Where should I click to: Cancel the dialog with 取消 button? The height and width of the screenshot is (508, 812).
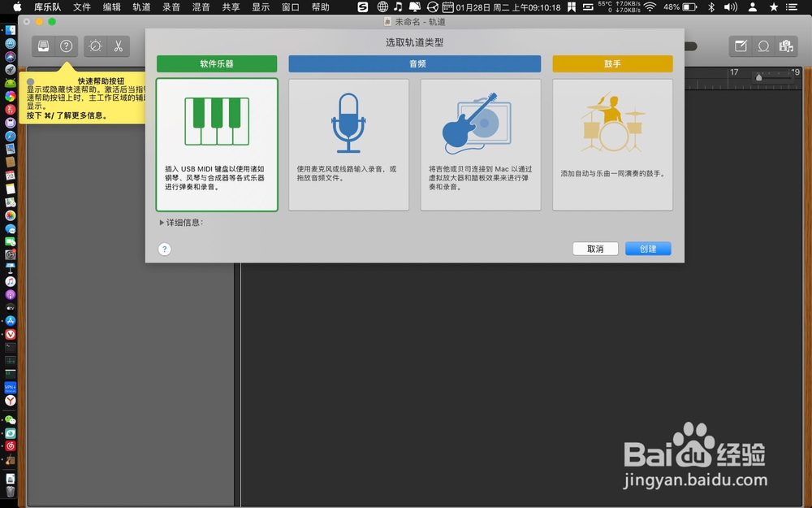pyautogui.click(x=594, y=249)
